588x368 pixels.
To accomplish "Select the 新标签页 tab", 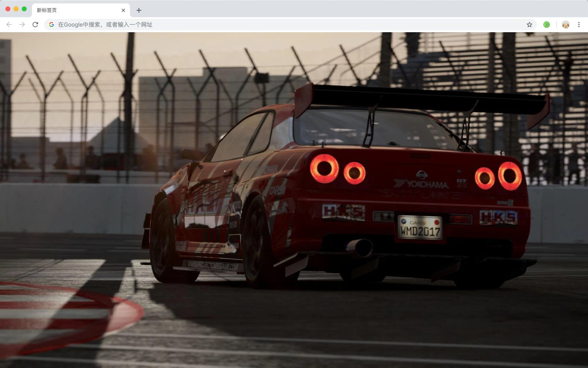I will pos(81,10).
